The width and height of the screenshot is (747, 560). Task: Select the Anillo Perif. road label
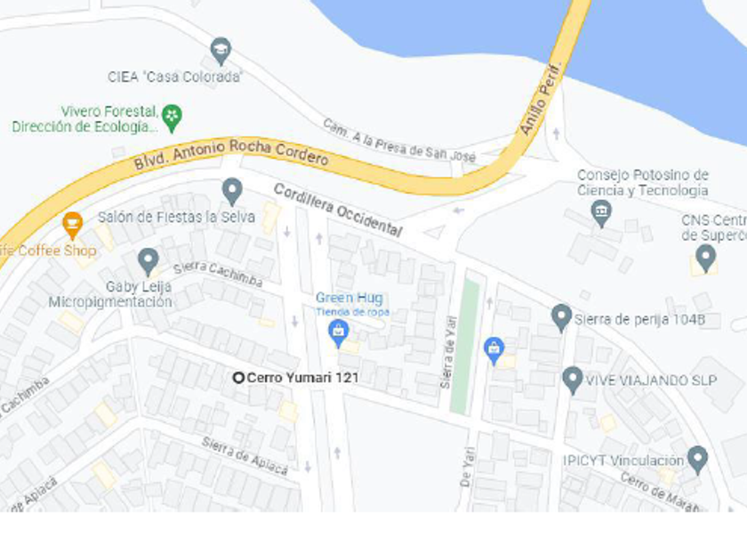pos(540,99)
